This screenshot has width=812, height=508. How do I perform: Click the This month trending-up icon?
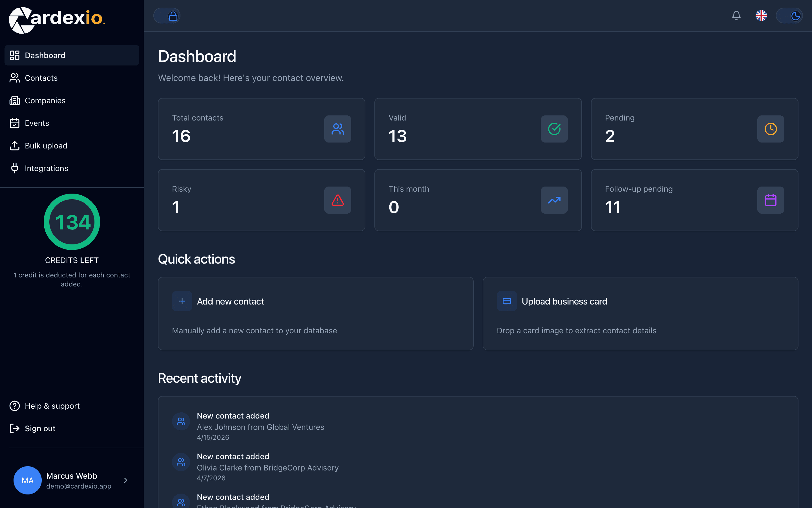[554, 200]
